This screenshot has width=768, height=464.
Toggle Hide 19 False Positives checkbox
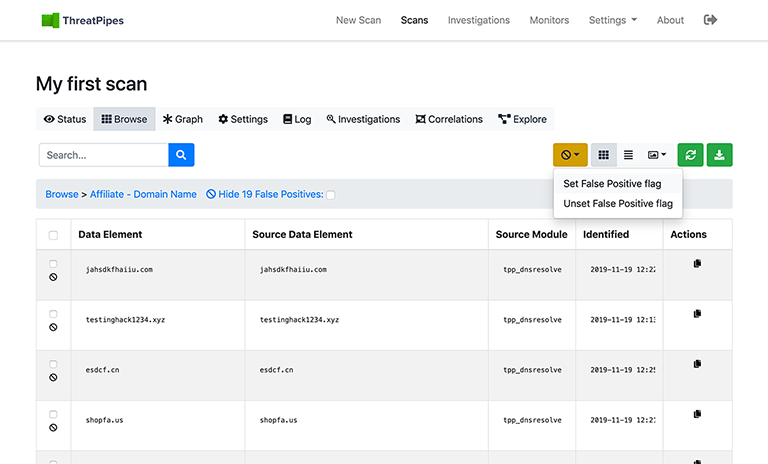pos(331,195)
